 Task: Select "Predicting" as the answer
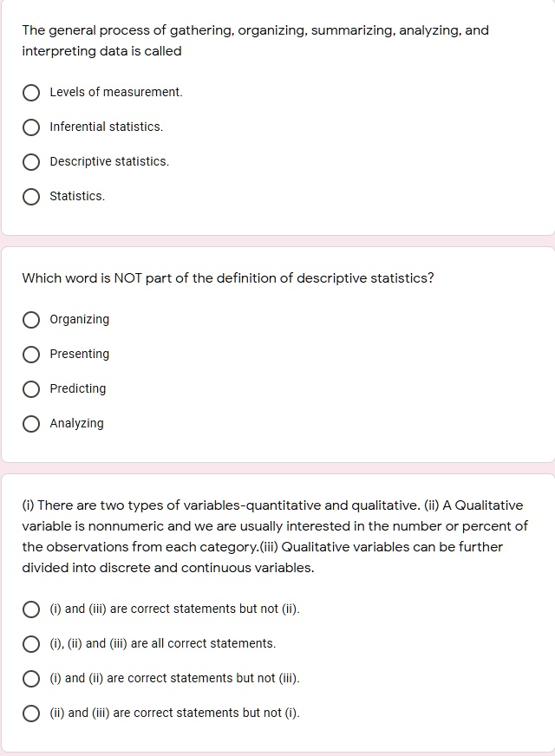tap(31, 388)
